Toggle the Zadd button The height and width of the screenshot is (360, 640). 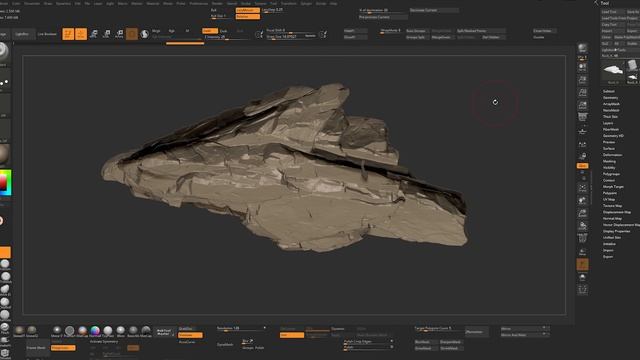[210, 31]
